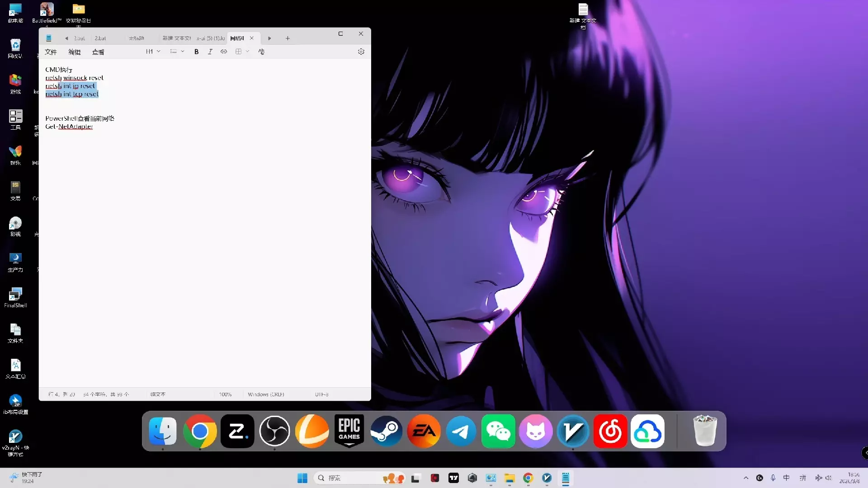Launch OBS Studio from the dock

274,431
